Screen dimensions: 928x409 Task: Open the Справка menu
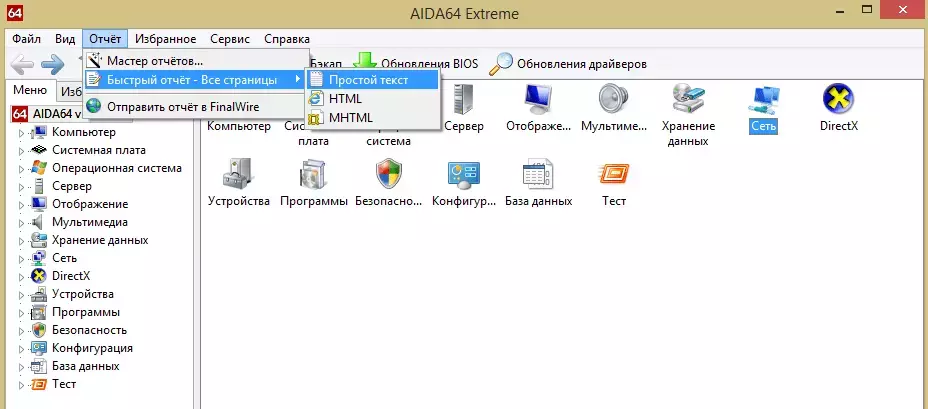287,39
